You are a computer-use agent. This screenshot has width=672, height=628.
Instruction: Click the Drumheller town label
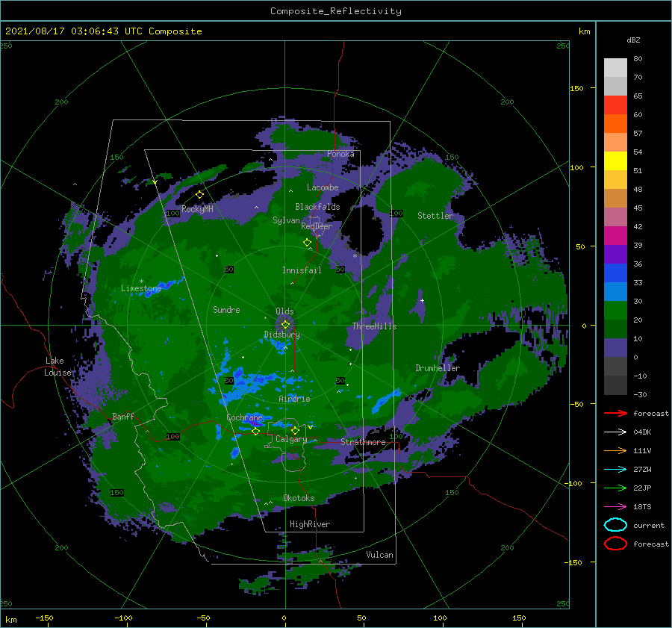click(x=438, y=368)
